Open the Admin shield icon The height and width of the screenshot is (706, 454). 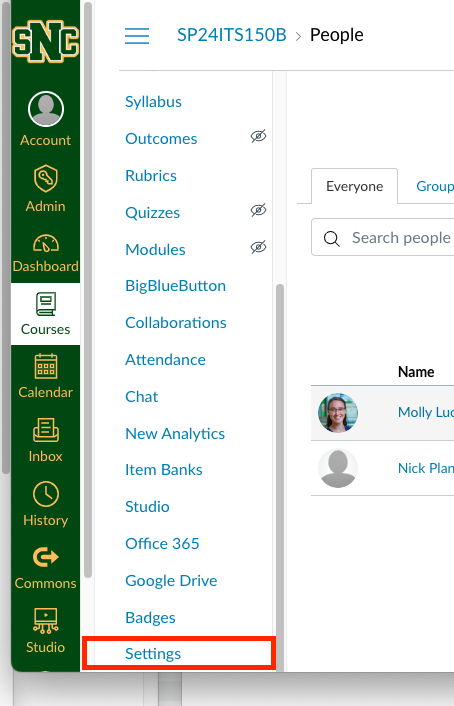[45, 178]
